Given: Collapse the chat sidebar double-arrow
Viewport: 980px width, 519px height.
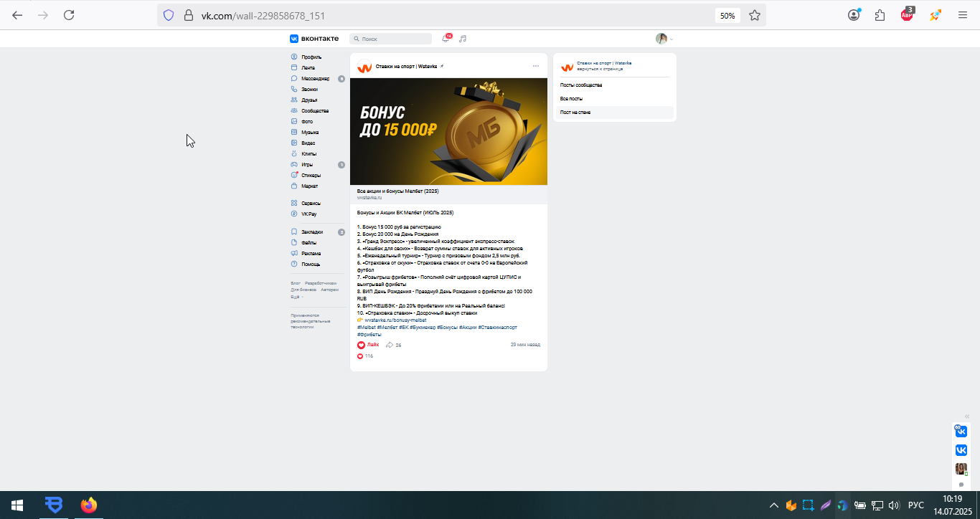Looking at the screenshot, I should click(x=967, y=416).
